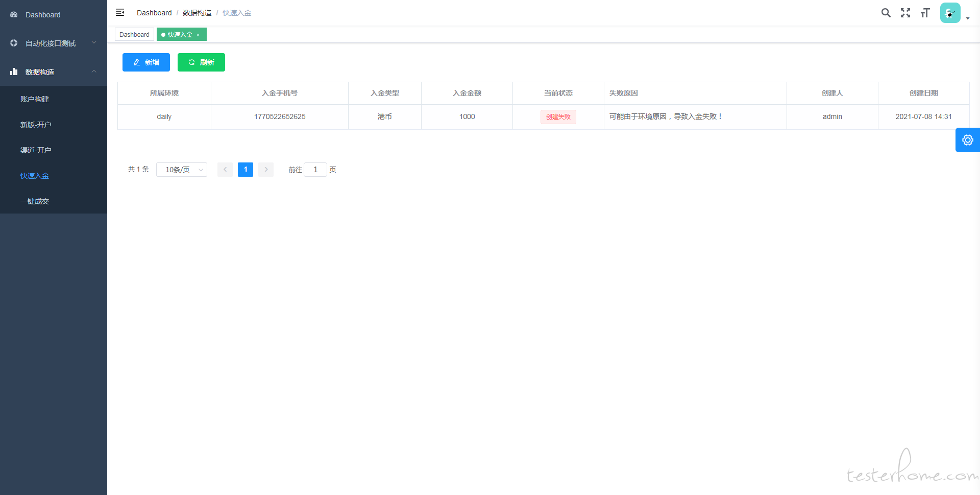The image size is (980, 495).
Task: Open the avatar dropdown caret
Action: point(968,18)
